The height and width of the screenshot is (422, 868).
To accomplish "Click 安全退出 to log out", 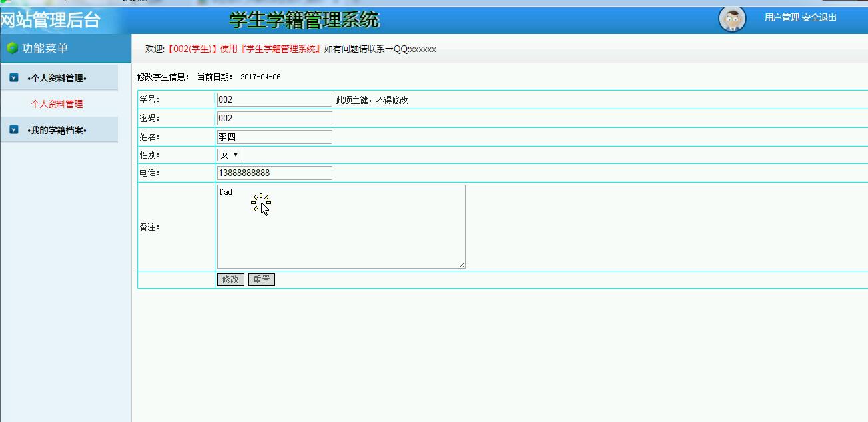I will 819,18.
